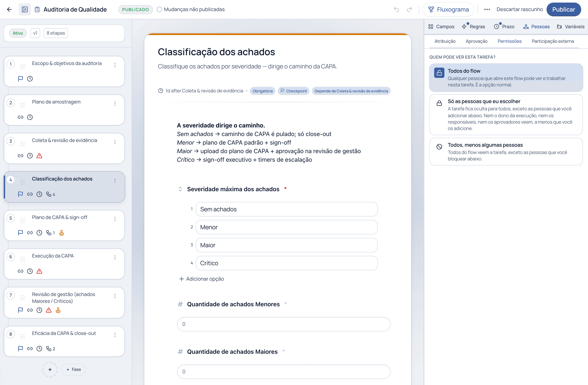Edit the Classificação dos achados title
This screenshot has height=385, width=588.
coord(216,52)
